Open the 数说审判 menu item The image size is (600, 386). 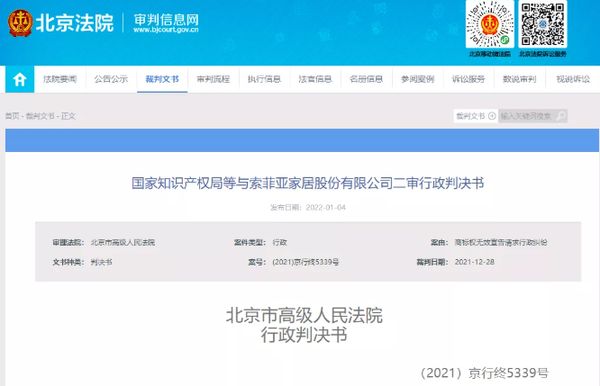click(519, 79)
